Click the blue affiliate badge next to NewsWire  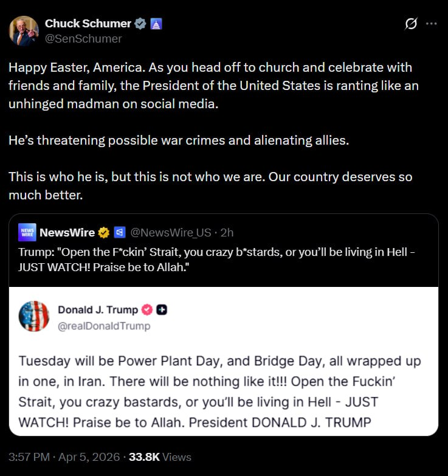click(120, 232)
